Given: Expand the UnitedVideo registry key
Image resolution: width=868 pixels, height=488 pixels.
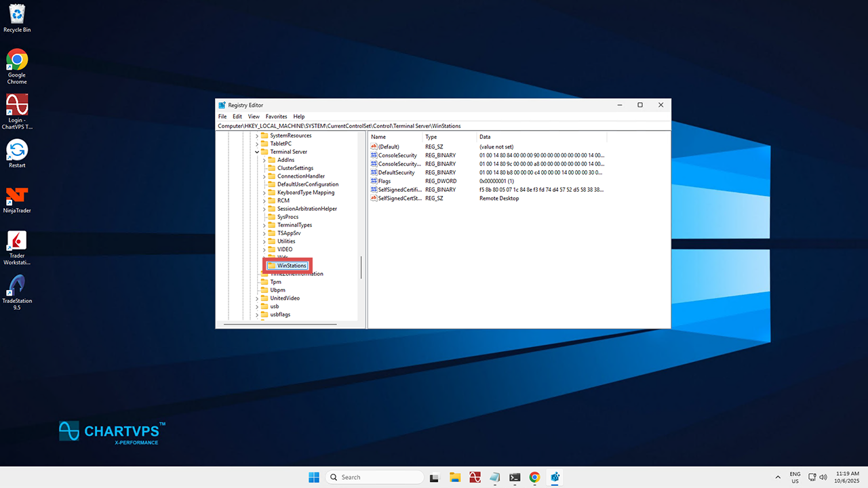Looking at the screenshot, I should tap(257, 298).
